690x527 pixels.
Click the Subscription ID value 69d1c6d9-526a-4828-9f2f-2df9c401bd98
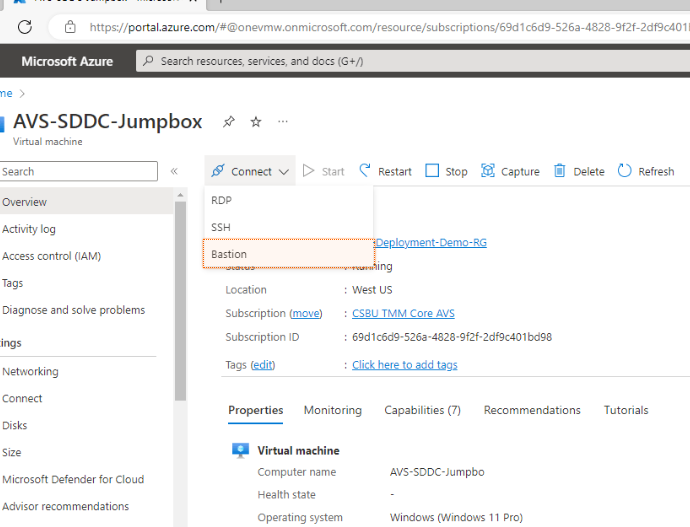click(452, 337)
